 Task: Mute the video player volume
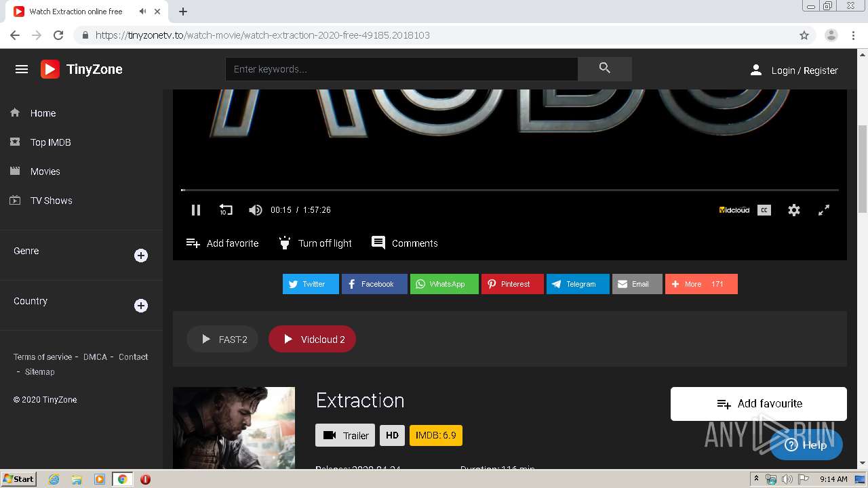pyautogui.click(x=256, y=210)
